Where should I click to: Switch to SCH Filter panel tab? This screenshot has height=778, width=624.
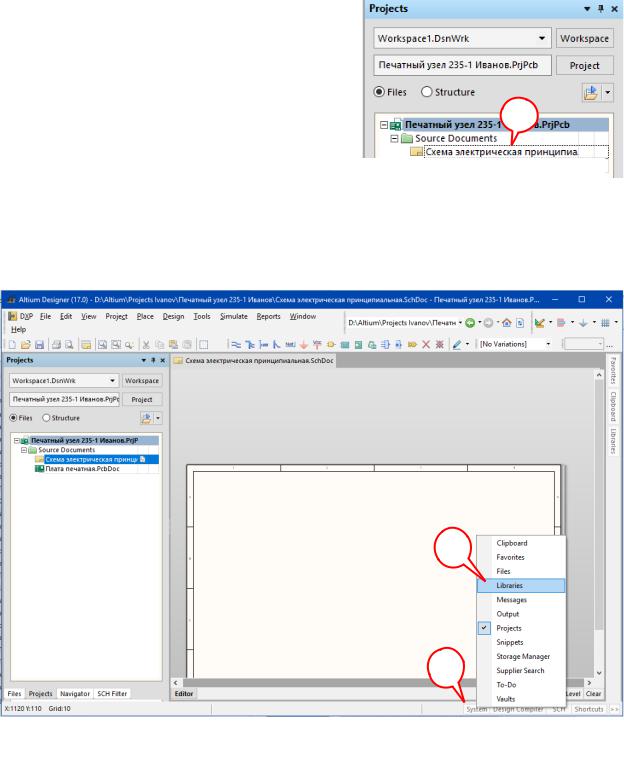tap(112, 694)
